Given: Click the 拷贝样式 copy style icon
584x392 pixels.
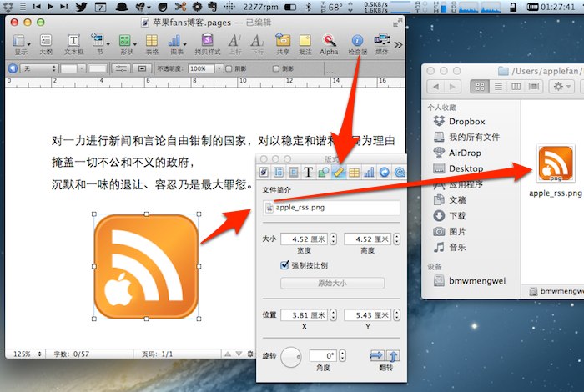Looking at the screenshot, I should click(x=207, y=44).
